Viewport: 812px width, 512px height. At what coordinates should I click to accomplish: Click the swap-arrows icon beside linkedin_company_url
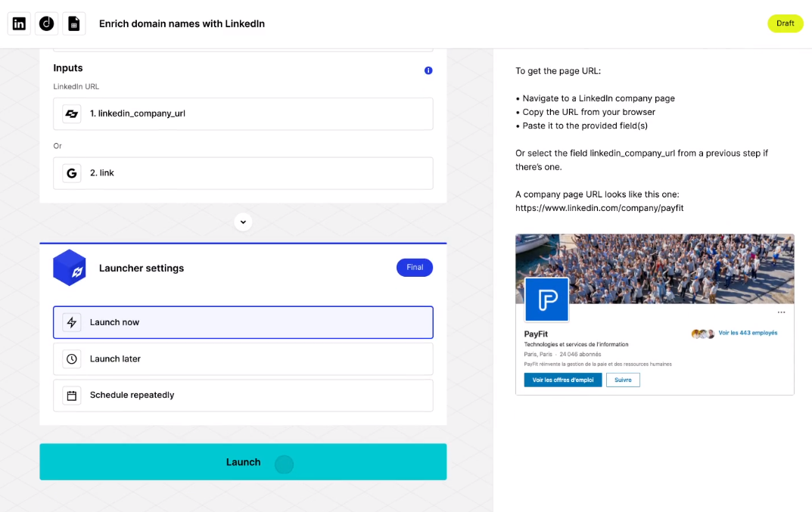pyautogui.click(x=70, y=113)
